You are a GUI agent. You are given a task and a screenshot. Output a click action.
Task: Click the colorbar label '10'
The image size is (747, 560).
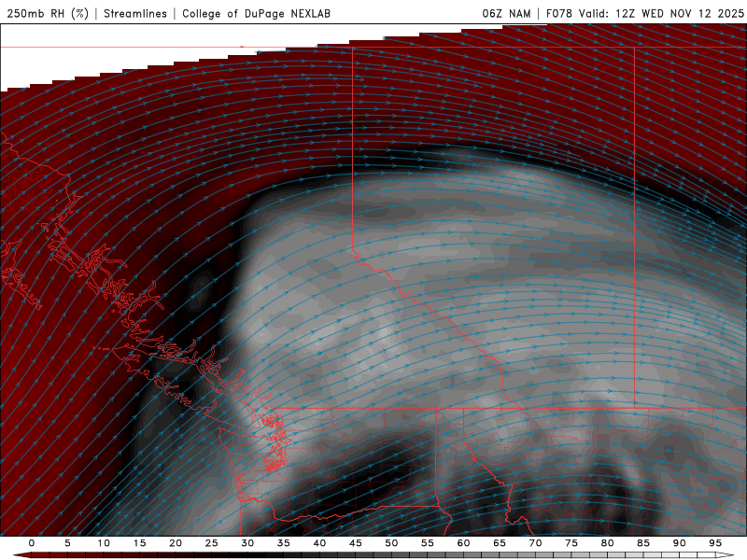click(x=104, y=543)
